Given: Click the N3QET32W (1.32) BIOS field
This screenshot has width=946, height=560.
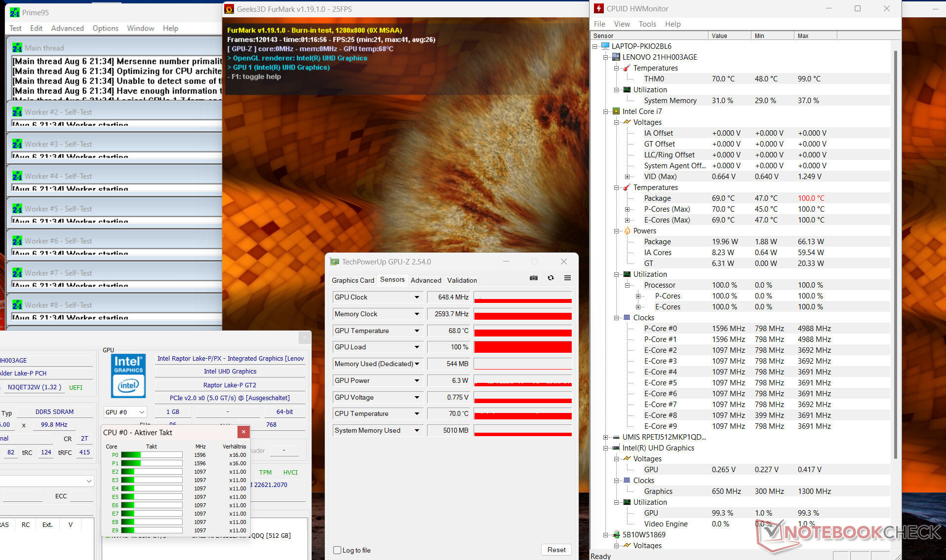Looking at the screenshot, I should pyautogui.click(x=34, y=387).
